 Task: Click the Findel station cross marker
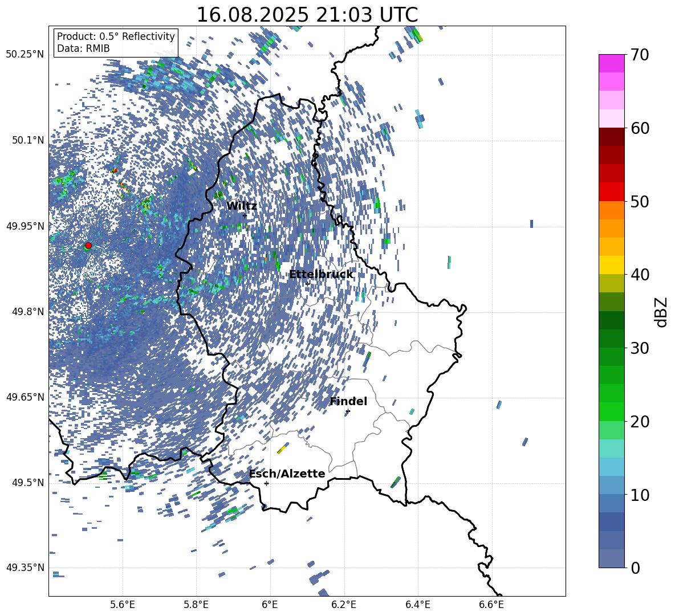click(x=348, y=411)
